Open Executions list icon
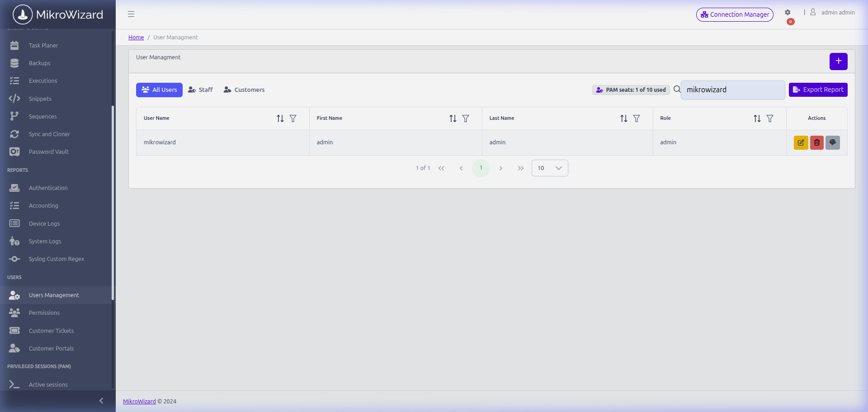Screen dimensions: 868x412 (x=14, y=81)
